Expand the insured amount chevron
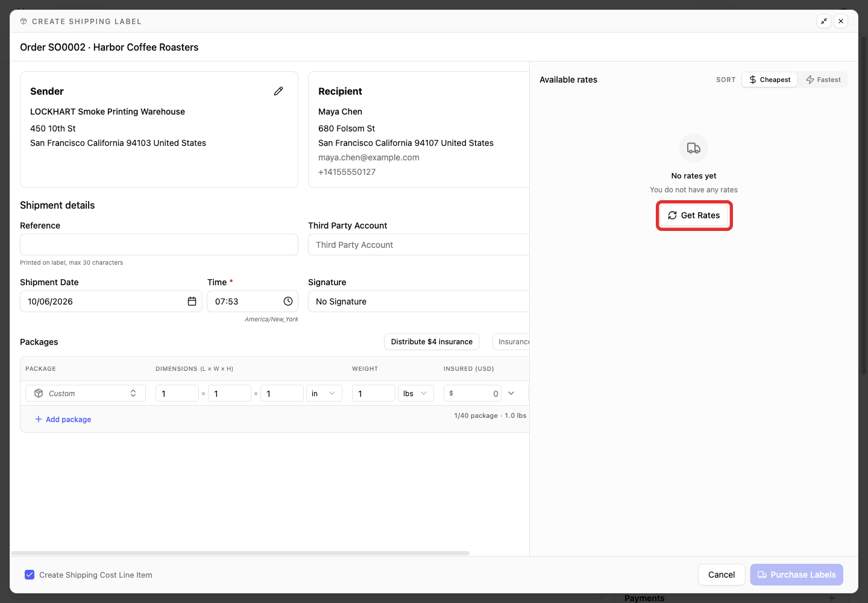Image resolution: width=868 pixels, height=603 pixels. (511, 393)
